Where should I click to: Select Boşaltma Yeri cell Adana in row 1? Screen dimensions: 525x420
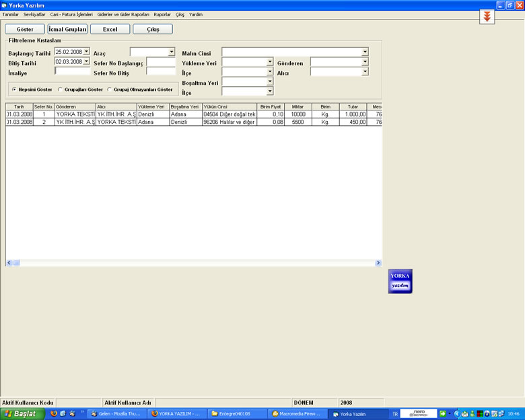point(186,114)
